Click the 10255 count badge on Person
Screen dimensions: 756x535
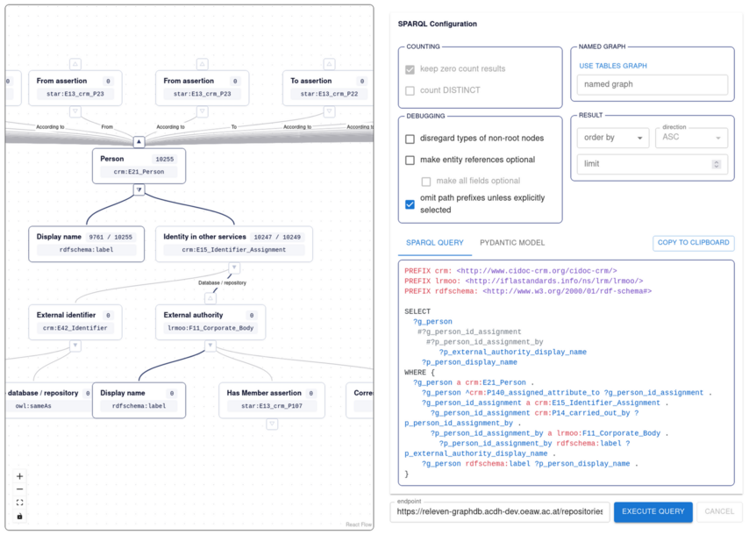164,160
